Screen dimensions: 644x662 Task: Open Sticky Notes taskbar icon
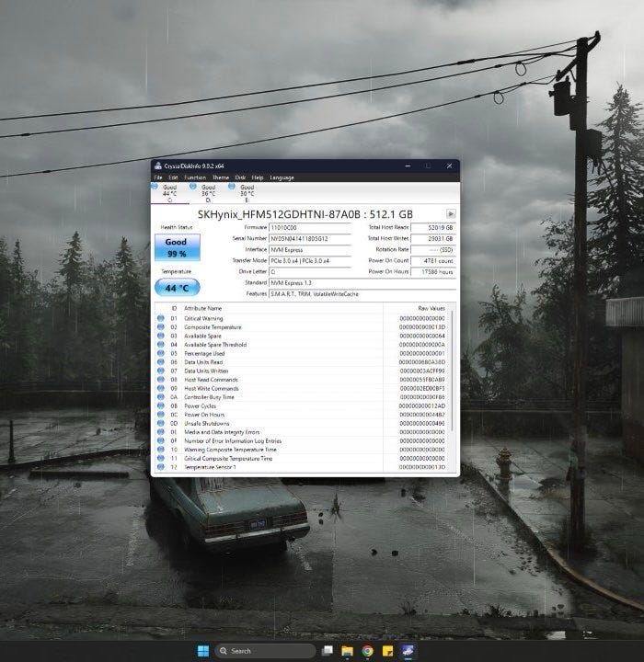point(387,651)
